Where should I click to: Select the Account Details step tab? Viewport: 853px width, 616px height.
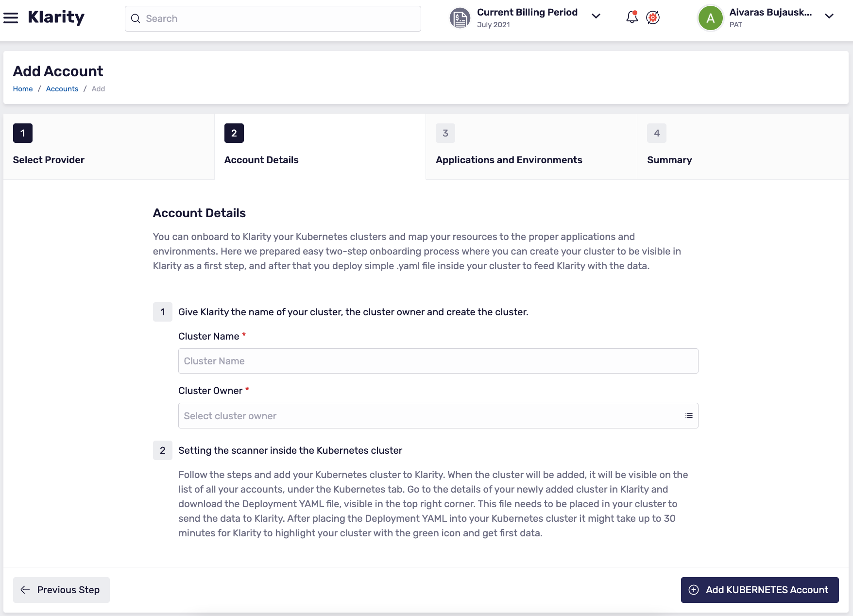pos(320,147)
